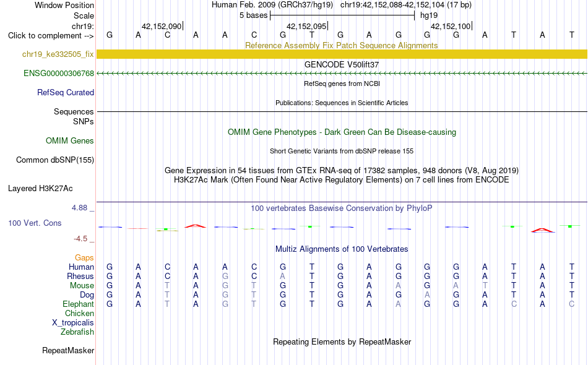Open the ENSG00000306768 gene label
This screenshot has width=588, height=365.
tap(59, 74)
